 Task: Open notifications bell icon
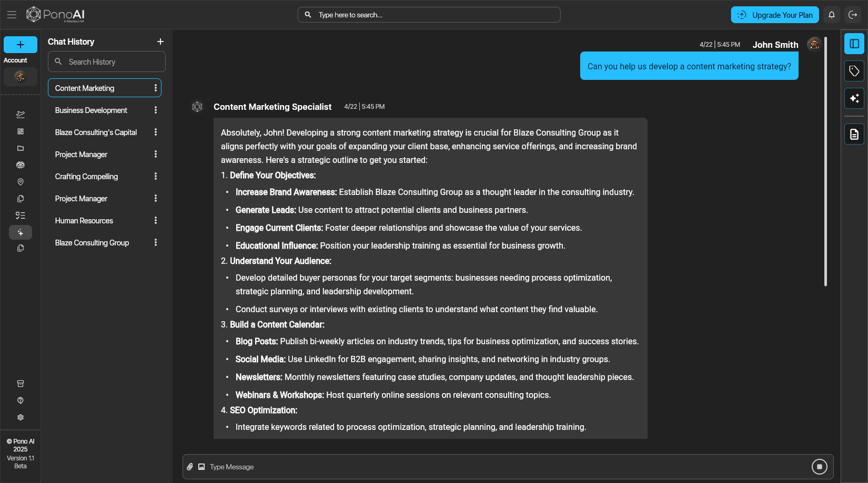(832, 15)
